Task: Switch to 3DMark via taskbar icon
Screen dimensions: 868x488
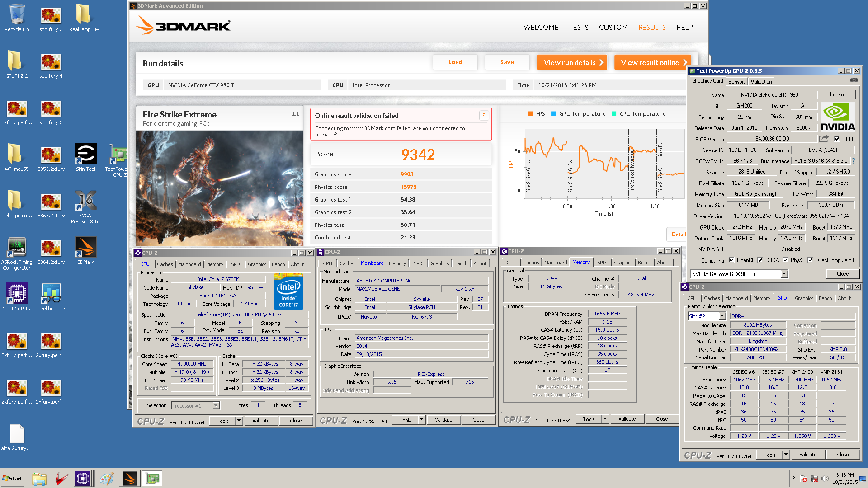Action: coord(129,479)
